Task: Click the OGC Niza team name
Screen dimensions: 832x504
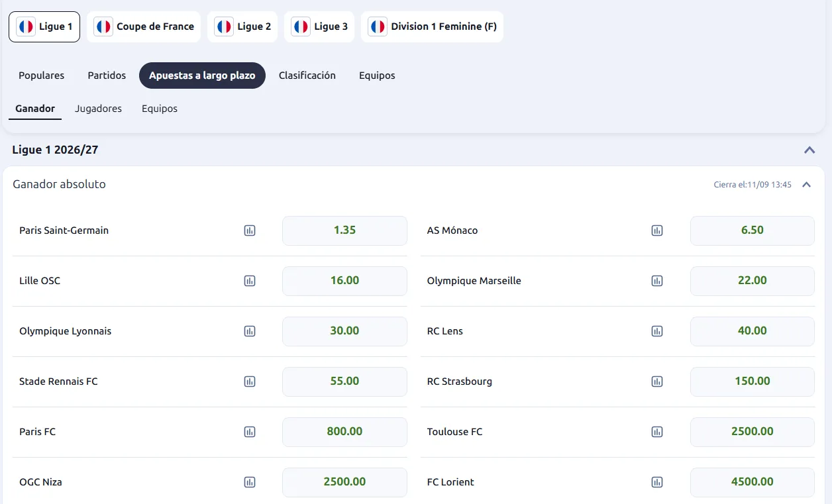Action: point(40,482)
